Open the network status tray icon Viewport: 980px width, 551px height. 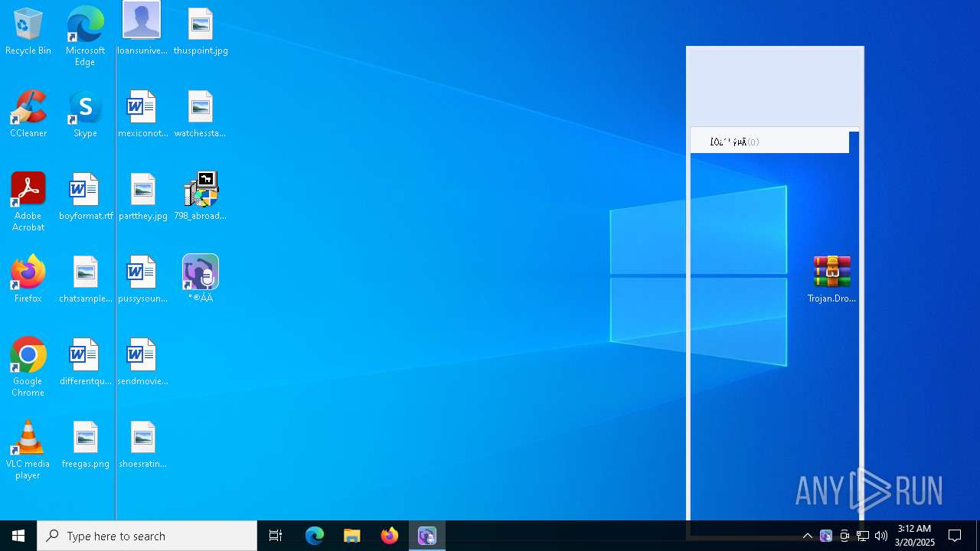pos(863,536)
